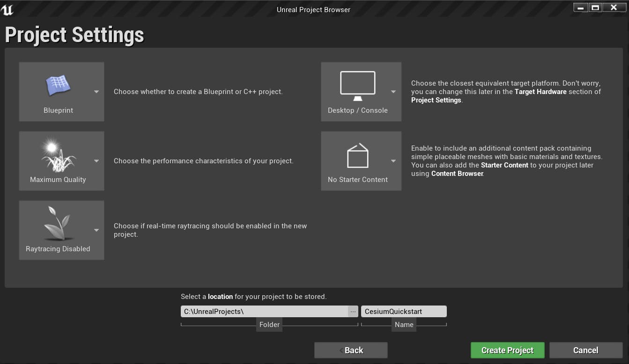This screenshot has width=629, height=364.
Task: Open the Maximum Quality performance dropdown
Action: [97, 161]
